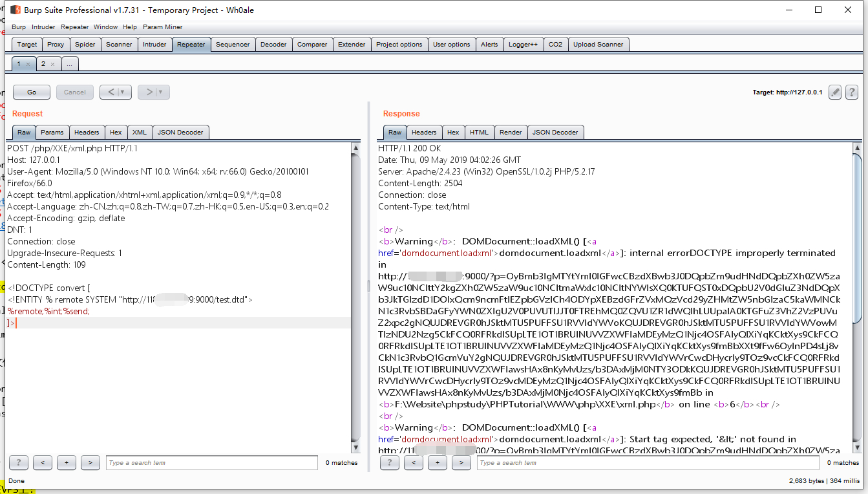Show the request Hex view
868x494 pixels.
pos(116,133)
